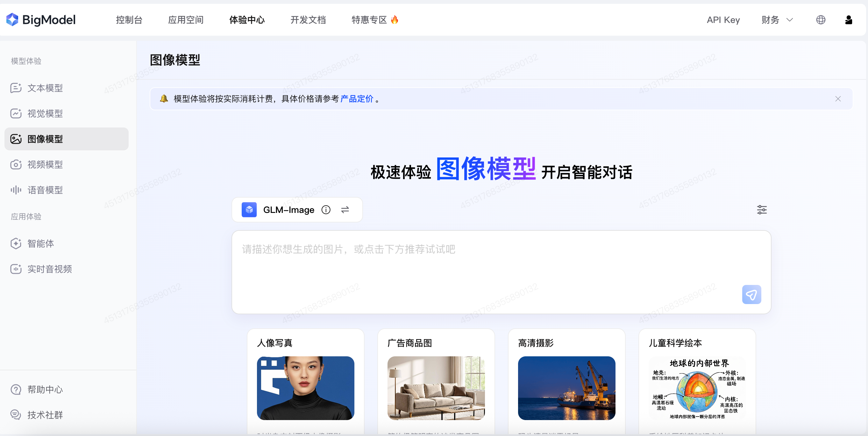Open 帮助中心 in the sidebar
The image size is (868, 436).
tap(45, 389)
